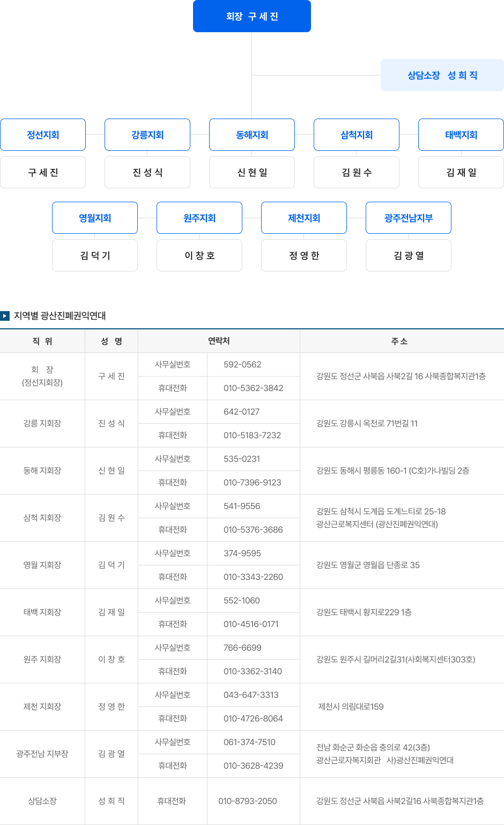
Task: Click the blue 회장 구세진 box
Action: 252,17
